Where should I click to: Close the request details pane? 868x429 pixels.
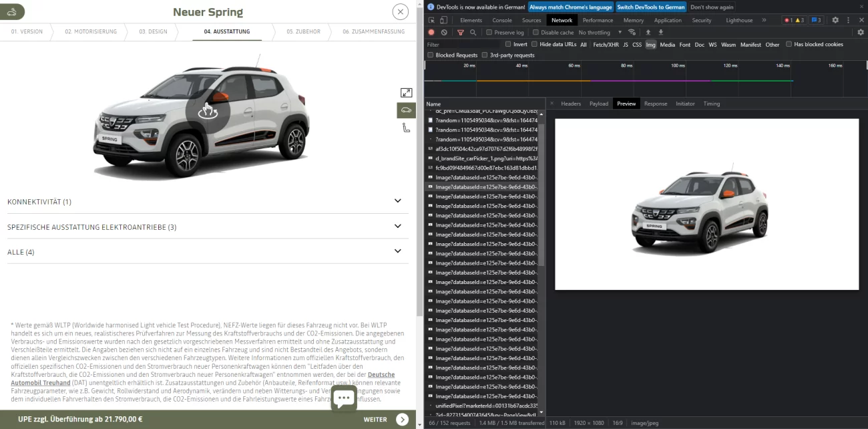coord(552,104)
